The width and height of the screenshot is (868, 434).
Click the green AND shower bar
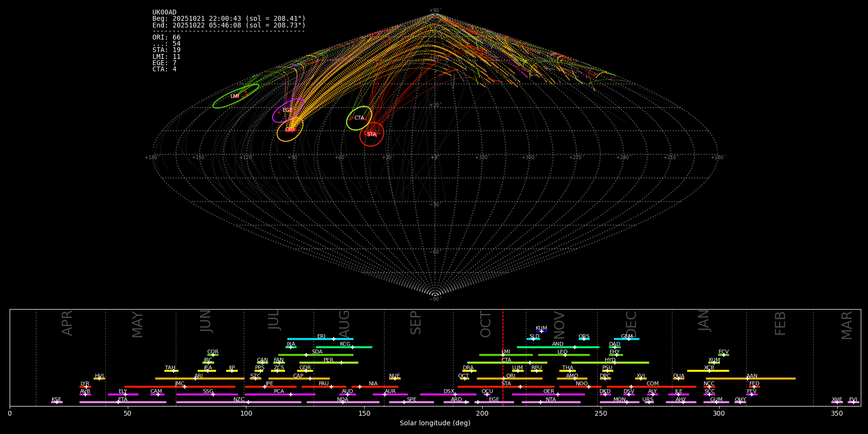coord(557,347)
